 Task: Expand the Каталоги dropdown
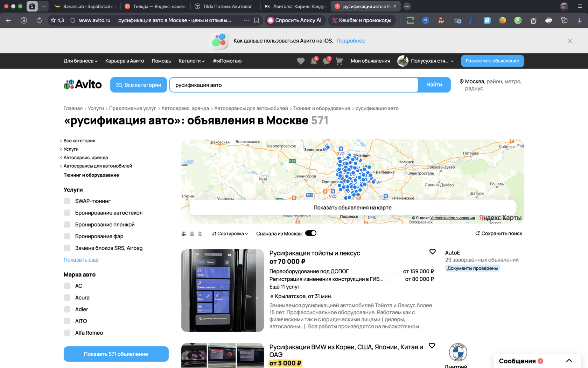click(x=191, y=61)
